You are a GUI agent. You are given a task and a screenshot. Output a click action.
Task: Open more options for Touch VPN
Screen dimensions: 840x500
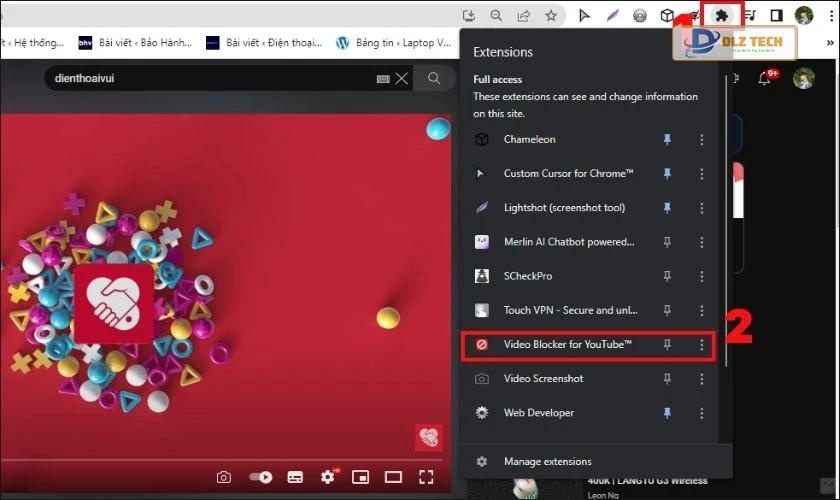click(x=701, y=311)
